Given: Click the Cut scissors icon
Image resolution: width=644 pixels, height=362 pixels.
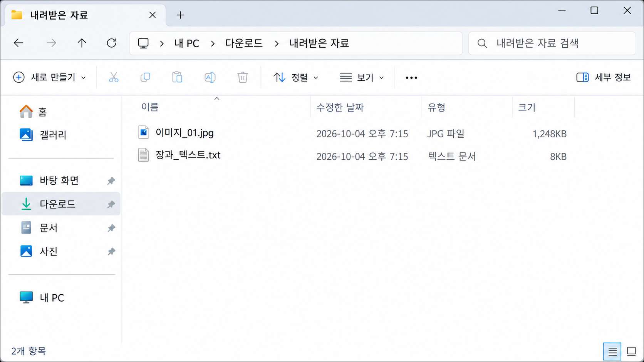Looking at the screenshot, I should point(114,77).
